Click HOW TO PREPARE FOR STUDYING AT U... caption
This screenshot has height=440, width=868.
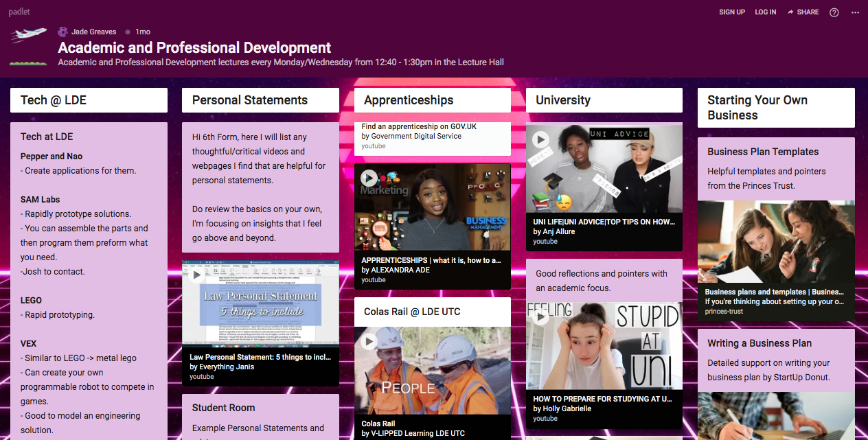pos(603,399)
